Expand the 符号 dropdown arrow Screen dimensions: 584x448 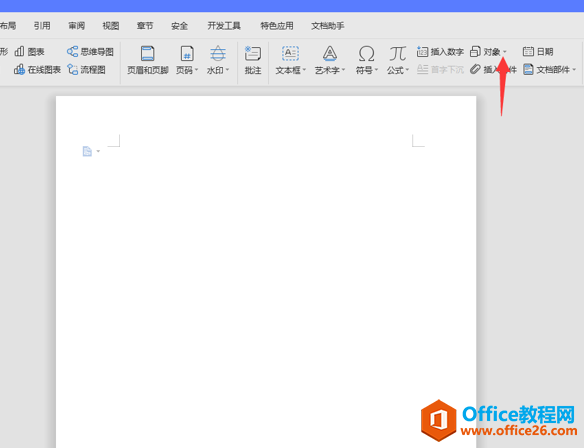377,70
